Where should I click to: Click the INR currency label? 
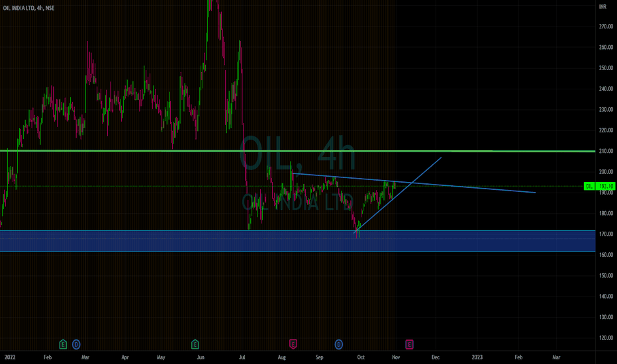(x=602, y=7)
